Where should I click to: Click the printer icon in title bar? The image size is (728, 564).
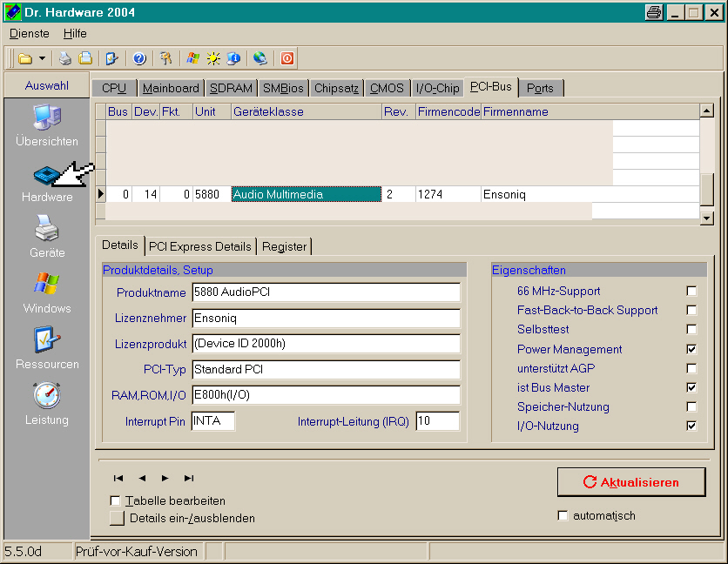click(654, 12)
